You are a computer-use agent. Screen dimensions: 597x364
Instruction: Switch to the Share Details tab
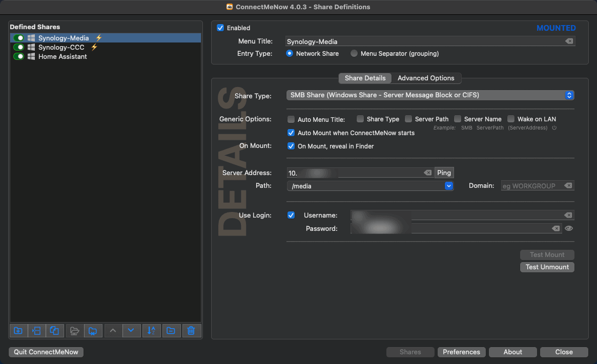365,78
